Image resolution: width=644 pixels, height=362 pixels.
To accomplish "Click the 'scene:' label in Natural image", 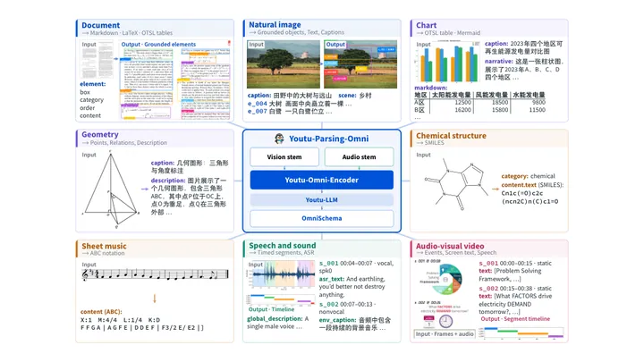I will click(347, 96).
